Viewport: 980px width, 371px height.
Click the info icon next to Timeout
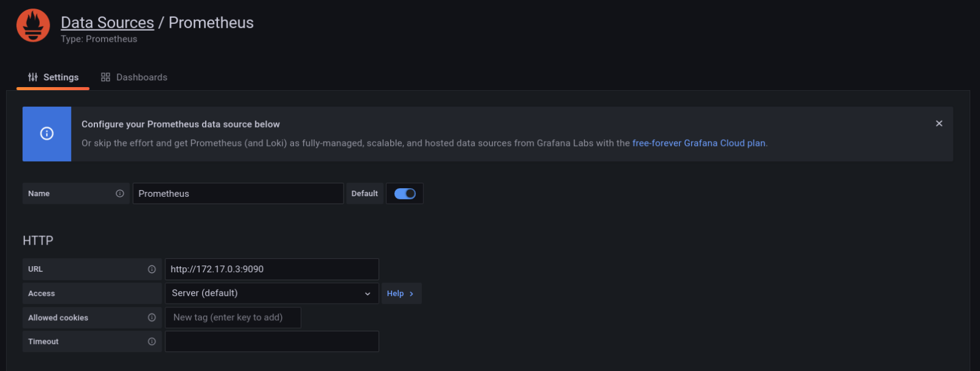coord(152,342)
